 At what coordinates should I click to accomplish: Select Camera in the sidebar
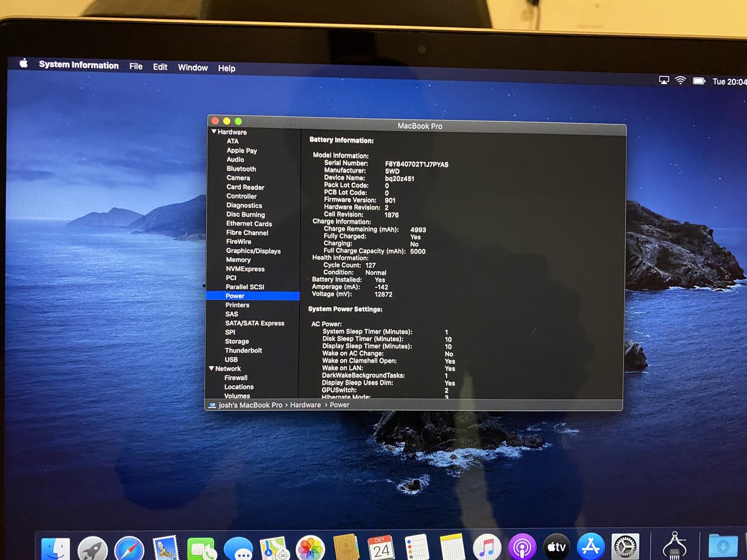[238, 178]
